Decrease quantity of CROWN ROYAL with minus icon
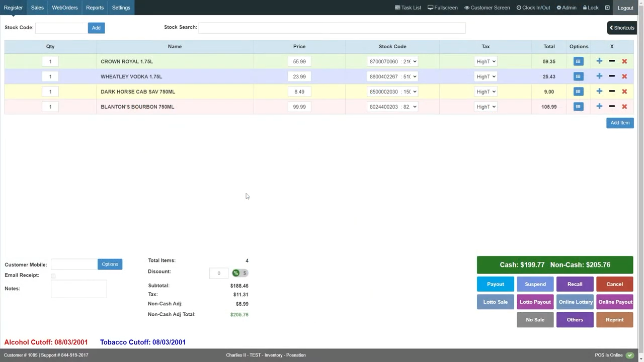644x362 pixels. (612, 61)
